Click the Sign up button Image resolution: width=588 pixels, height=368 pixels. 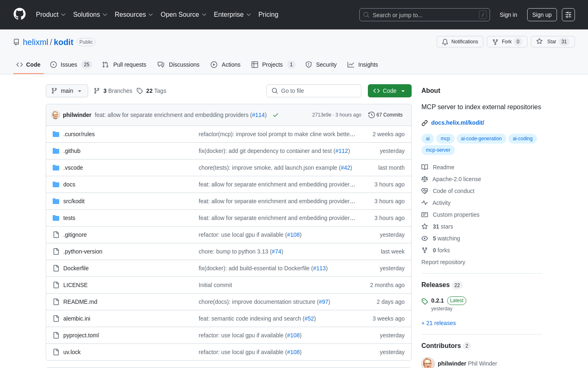pyautogui.click(x=542, y=15)
